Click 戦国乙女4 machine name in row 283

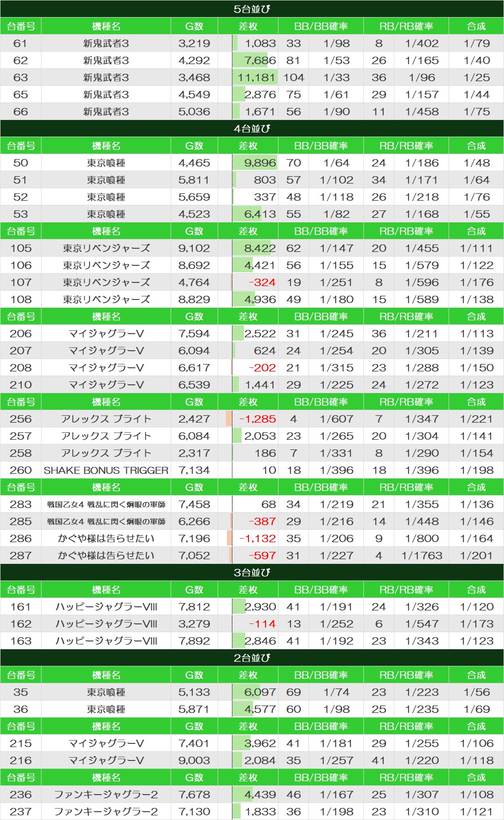click(106, 504)
